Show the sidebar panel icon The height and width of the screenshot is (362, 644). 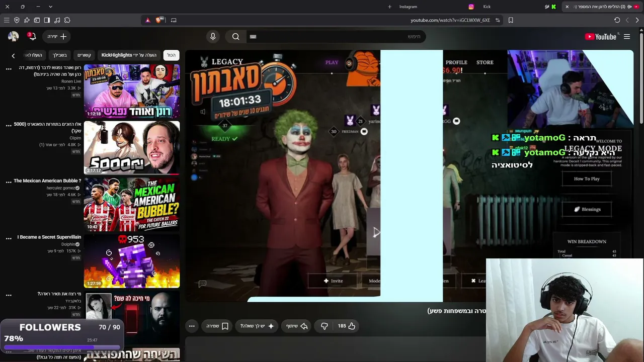[47, 20]
